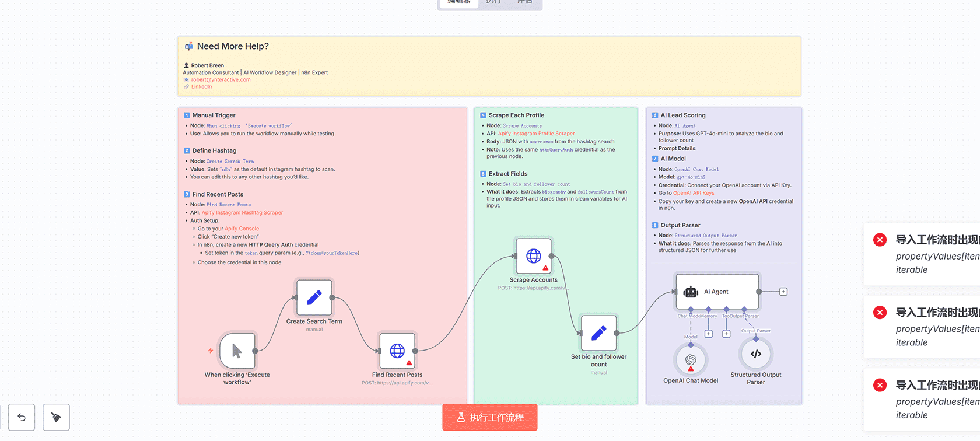
Task: Open the Set bio and follower count node
Action: 598,333
